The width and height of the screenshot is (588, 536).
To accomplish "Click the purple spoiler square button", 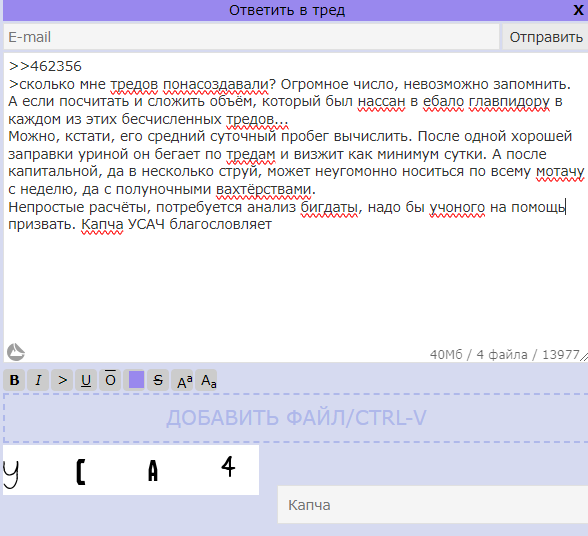I will click(x=136, y=380).
